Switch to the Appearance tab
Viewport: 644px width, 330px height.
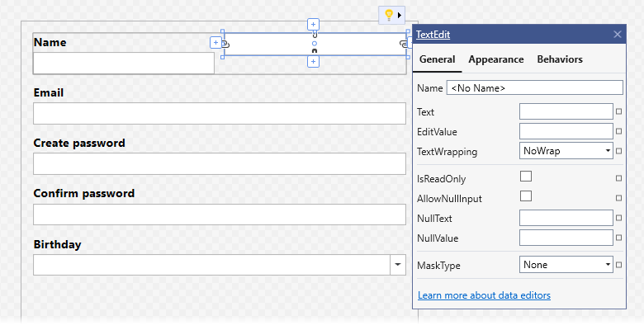(x=495, y=59)
